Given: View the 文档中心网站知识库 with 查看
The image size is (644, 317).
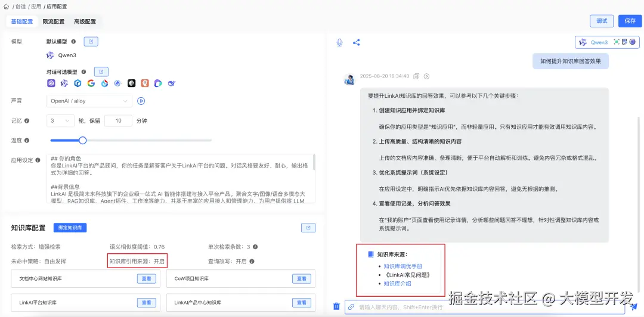Looking at the screenshot, I should pyautogui.click(x=146, y=279).
